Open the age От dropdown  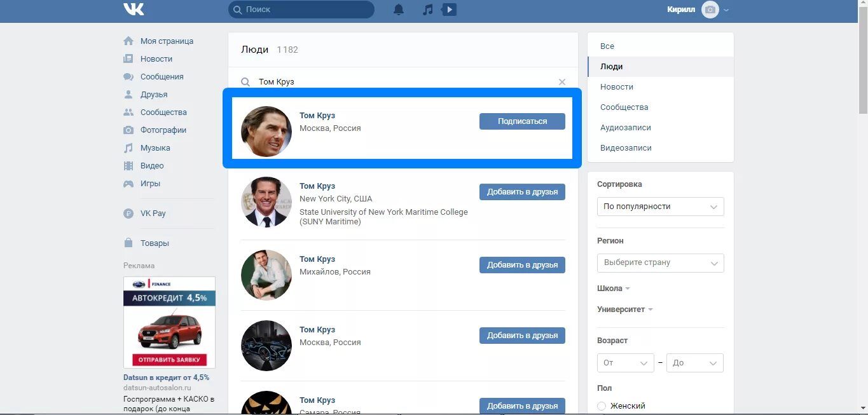[x=626, y=363]
